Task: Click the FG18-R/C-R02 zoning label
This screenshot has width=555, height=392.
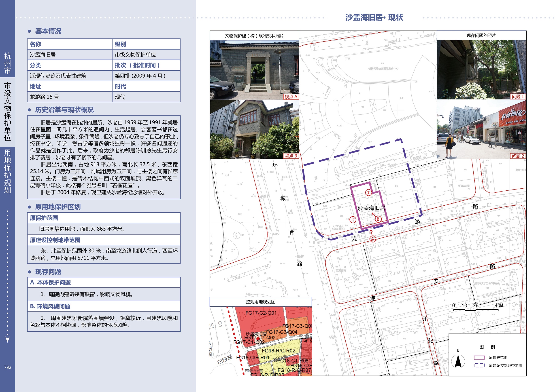Action: click(x=279, y=350)
